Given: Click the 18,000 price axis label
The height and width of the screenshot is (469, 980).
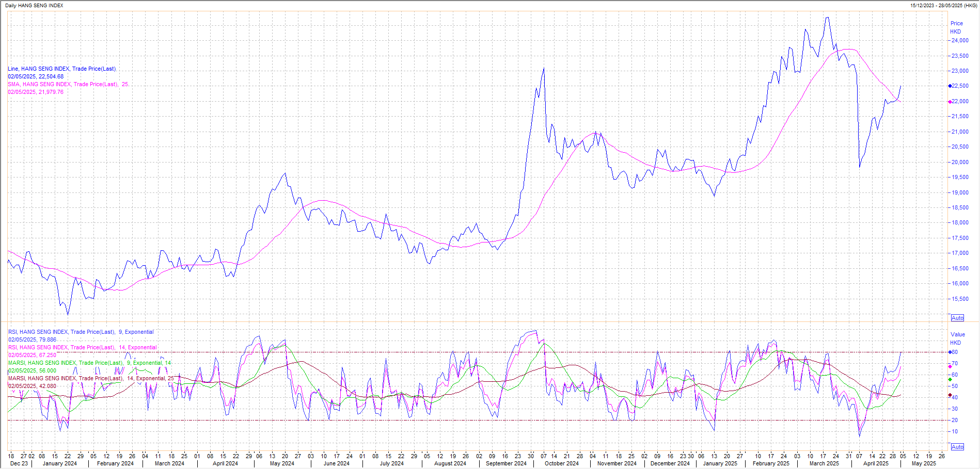Looking at the screenshot, I should [x=960, y=223].
